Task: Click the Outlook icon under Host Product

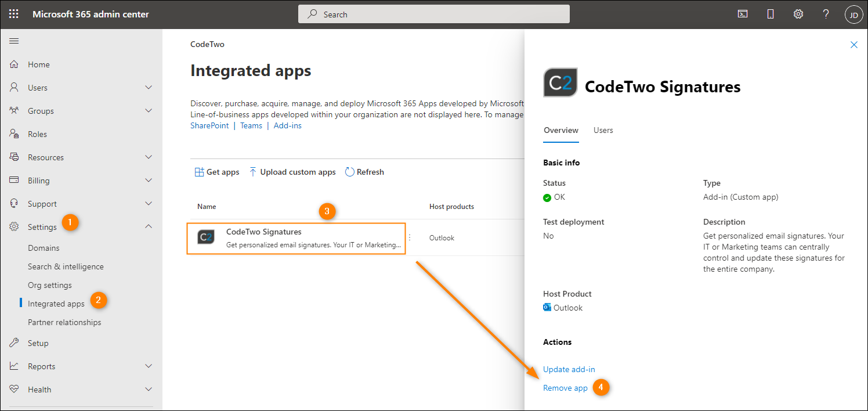Action: pos(547,308)
